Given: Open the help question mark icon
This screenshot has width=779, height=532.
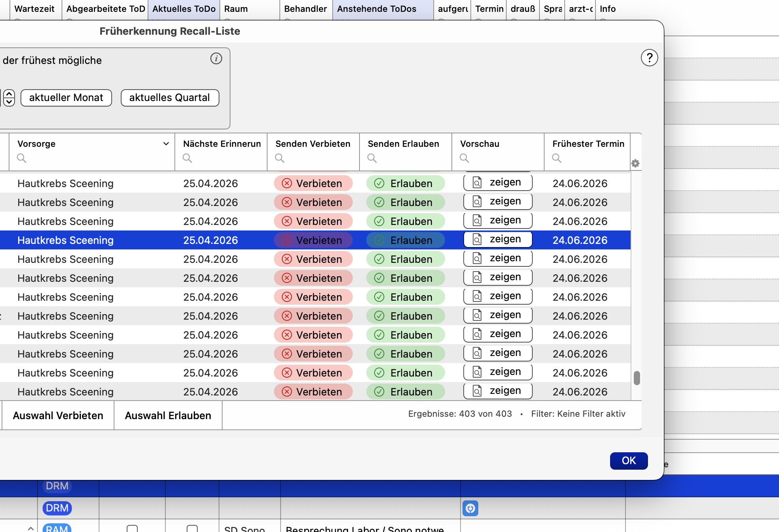Looking at the screenshot, I should click(x=649, y=58).
